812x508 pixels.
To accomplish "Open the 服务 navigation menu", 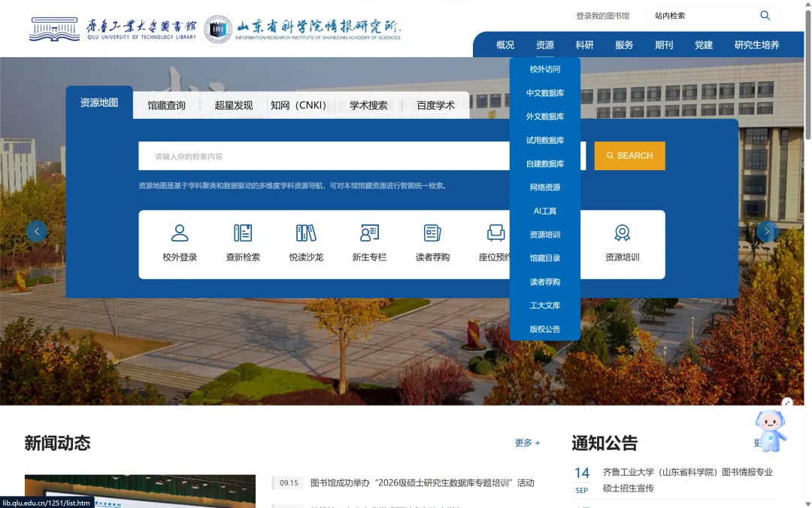I will 624,45.
